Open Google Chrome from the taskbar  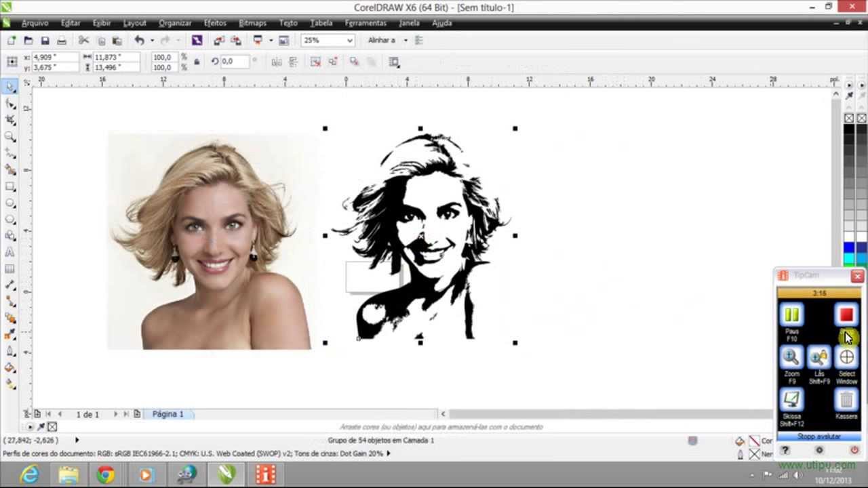point(106,475)
